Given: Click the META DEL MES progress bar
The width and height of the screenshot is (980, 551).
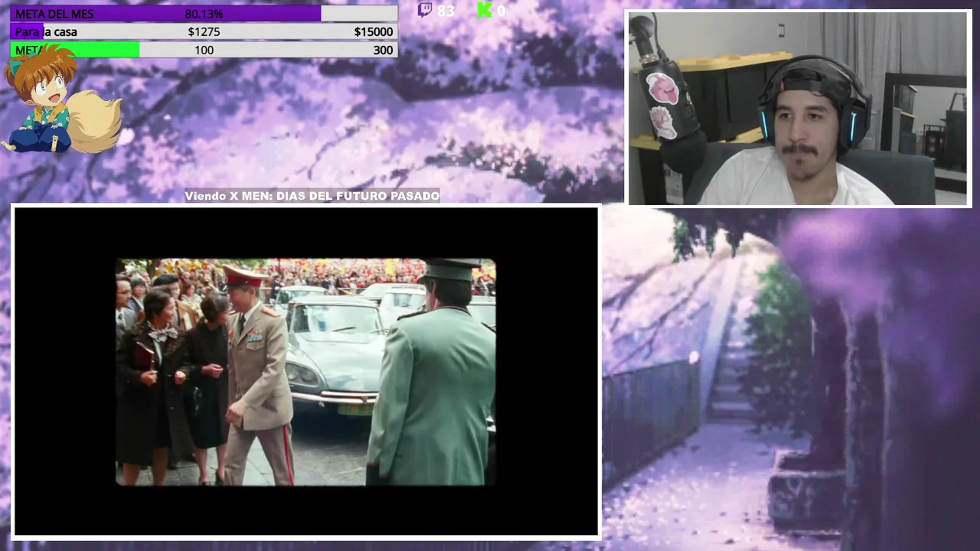Looking at the screenshot, I should 204,14.
